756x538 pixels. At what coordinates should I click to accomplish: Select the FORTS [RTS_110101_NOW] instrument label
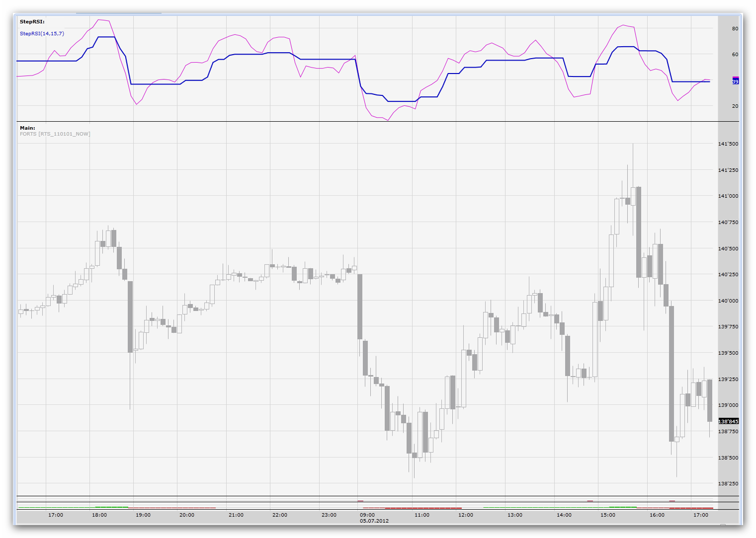click(55, 134)
